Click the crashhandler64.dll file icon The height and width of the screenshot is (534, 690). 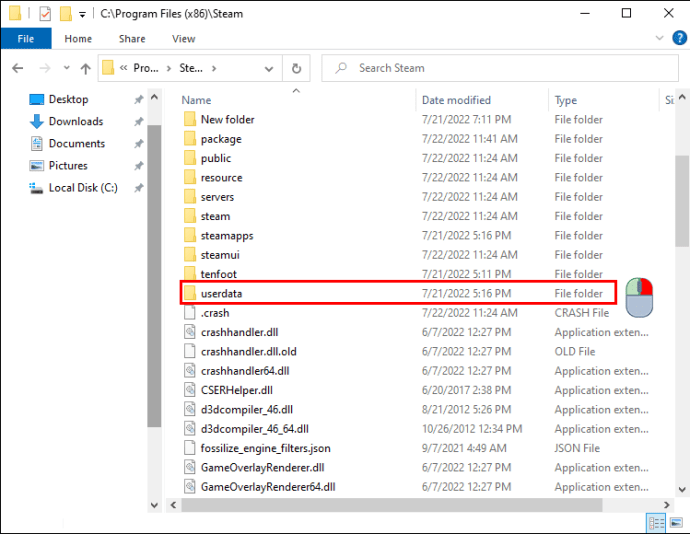pyautogui.click(x=190, y=370)
